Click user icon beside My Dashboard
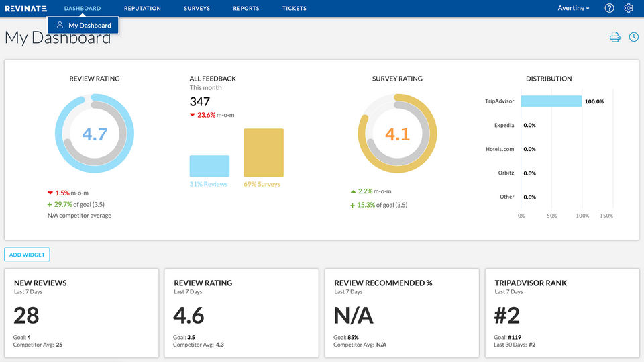Image resolution: width=644 pixels, height=362 pixels. [60, 26]
